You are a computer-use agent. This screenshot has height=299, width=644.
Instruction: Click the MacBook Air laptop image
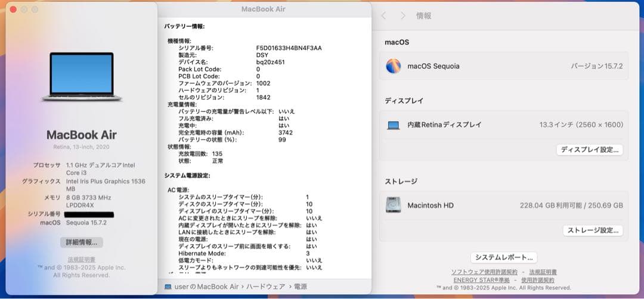coord(81,77)
